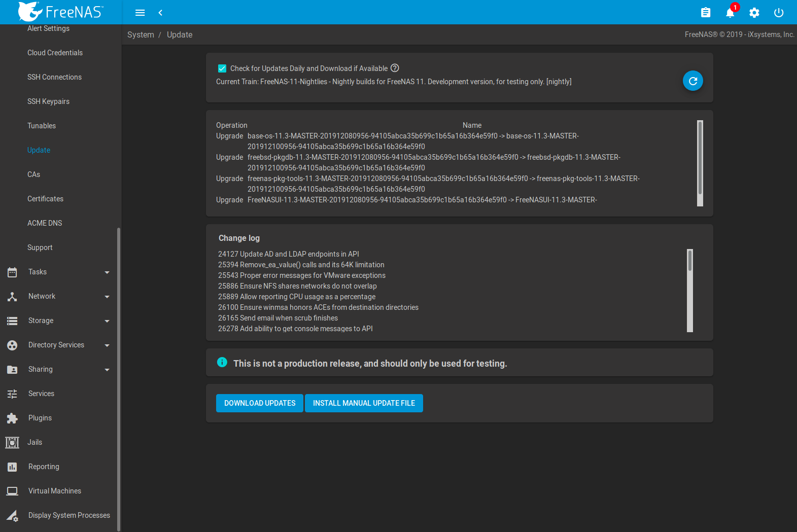Click the Network sidebar icon
The height and width of the screenshot is (532, 797).
(x=12, y=297)
